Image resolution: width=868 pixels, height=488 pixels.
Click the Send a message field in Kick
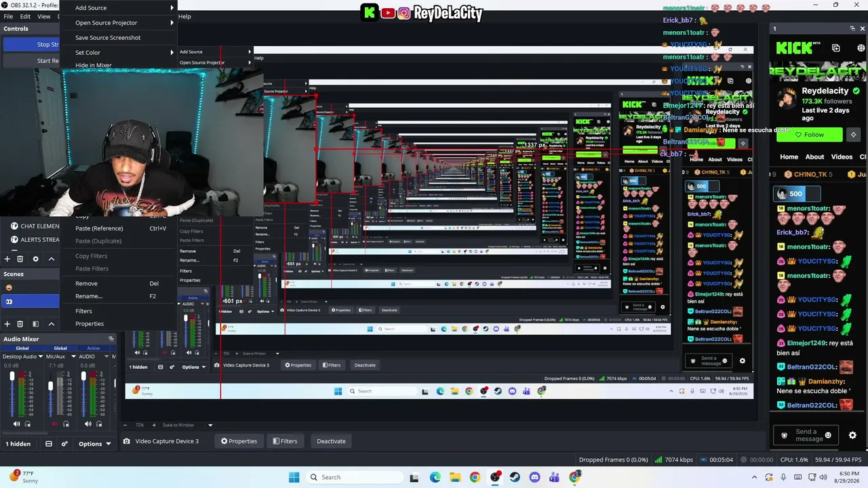(x=807, y=435)
